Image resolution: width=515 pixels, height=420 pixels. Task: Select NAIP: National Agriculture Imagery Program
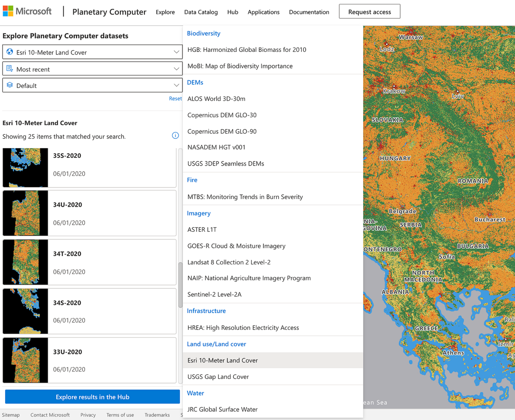click(x=273, y=278)
